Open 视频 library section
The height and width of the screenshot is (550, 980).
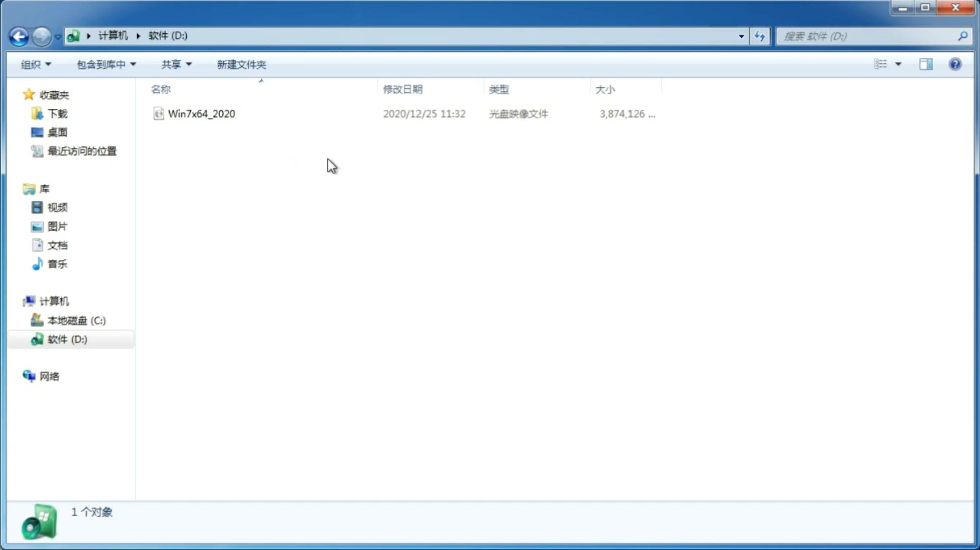pyautogui.click(x=57, y=207)
